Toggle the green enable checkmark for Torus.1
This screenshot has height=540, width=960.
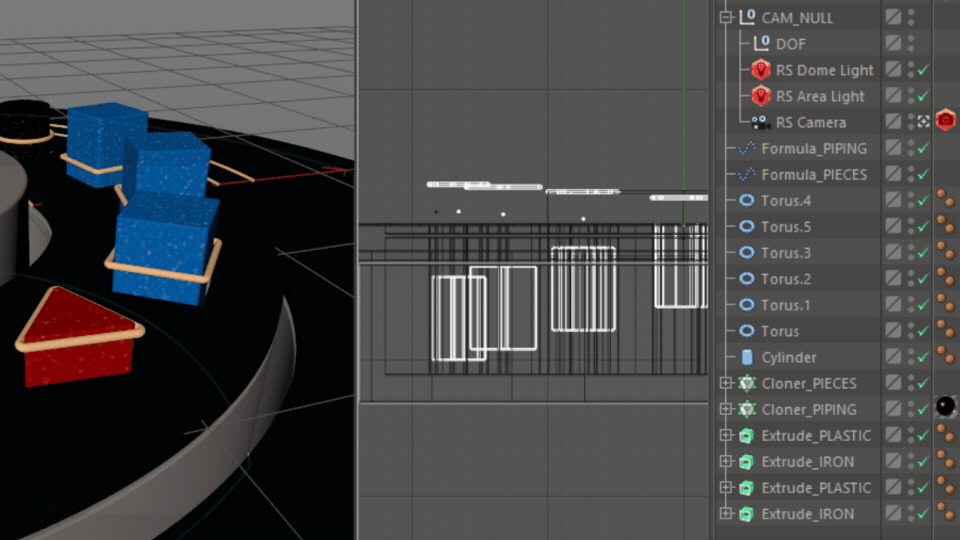[x=924, y=305]
